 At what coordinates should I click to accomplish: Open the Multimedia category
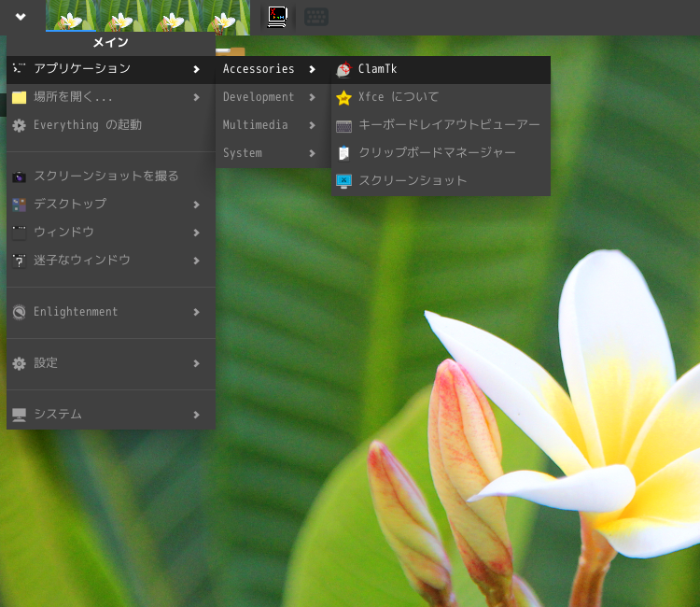pos(273,125)
